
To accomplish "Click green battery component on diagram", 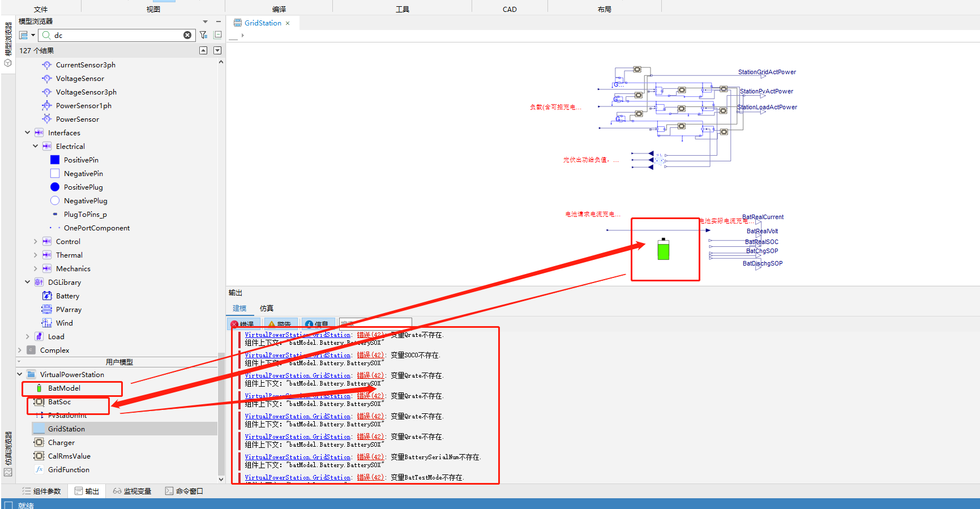I will (x=664, y=249).
